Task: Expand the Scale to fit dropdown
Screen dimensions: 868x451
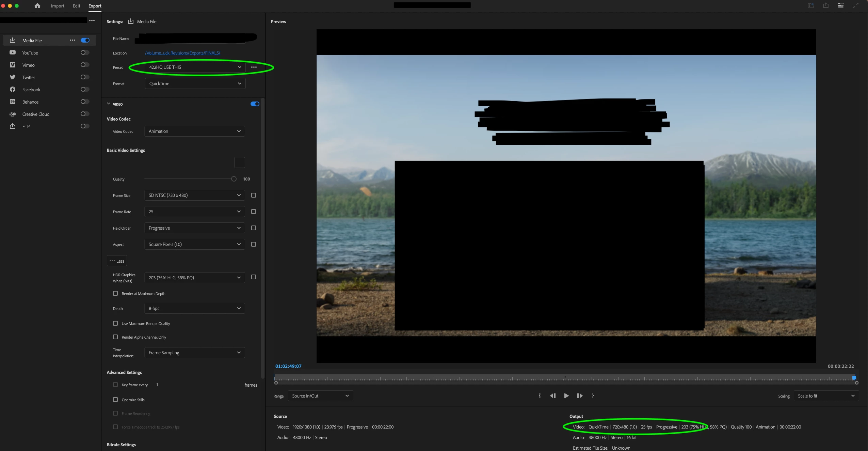Action: pyautogui.click(x=826, y=396)
